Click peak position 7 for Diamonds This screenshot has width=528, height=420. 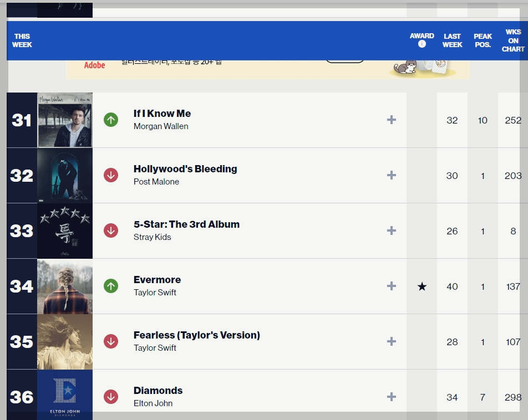point(483,397)
